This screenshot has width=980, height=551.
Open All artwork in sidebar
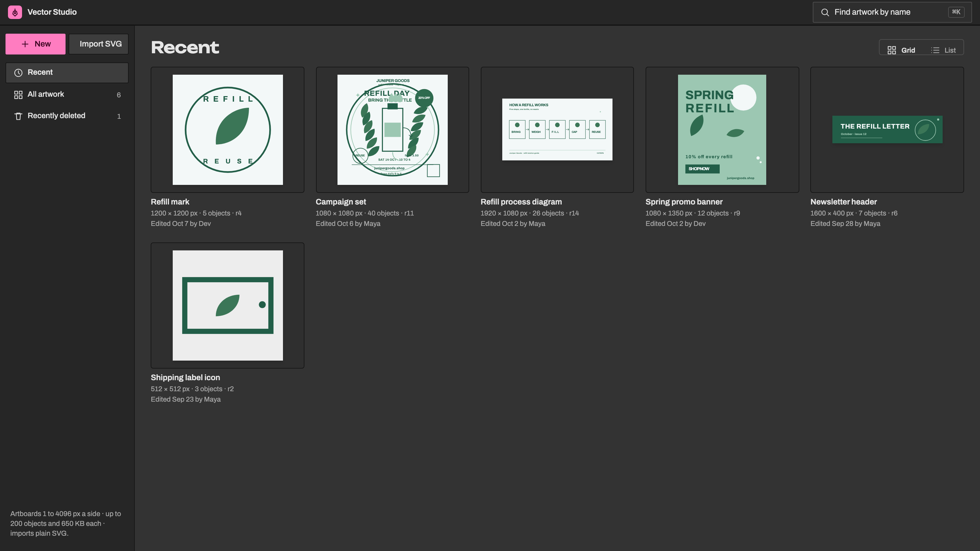67,95
